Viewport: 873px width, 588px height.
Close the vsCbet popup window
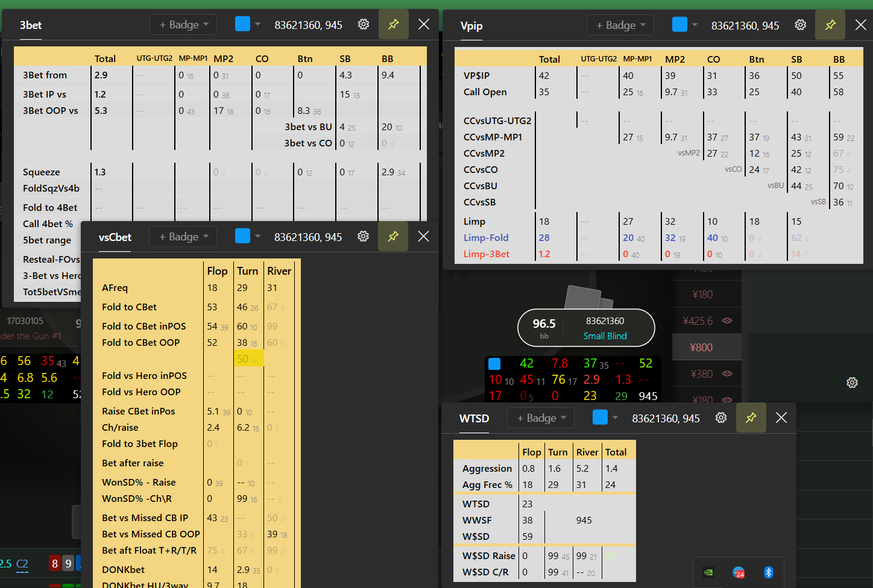(x=424, y=236)
